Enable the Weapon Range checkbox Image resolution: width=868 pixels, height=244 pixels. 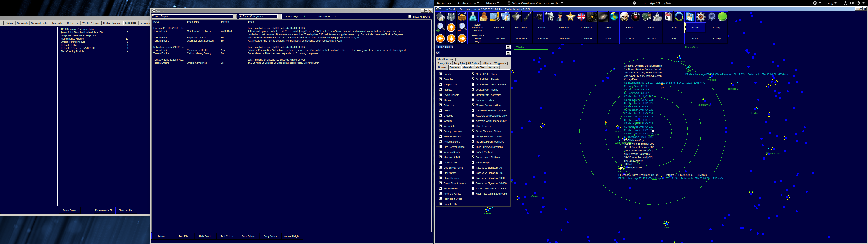[441, 152]
